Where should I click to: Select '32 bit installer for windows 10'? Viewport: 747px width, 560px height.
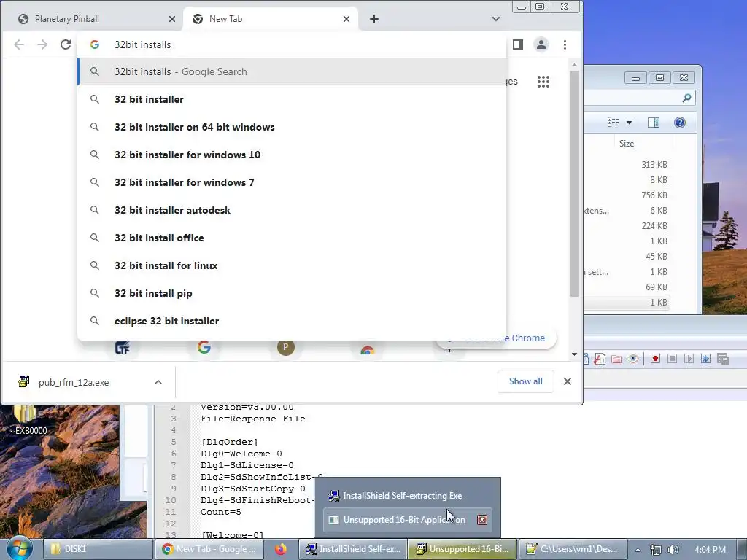pyautogui.click(x=292, y=155)
